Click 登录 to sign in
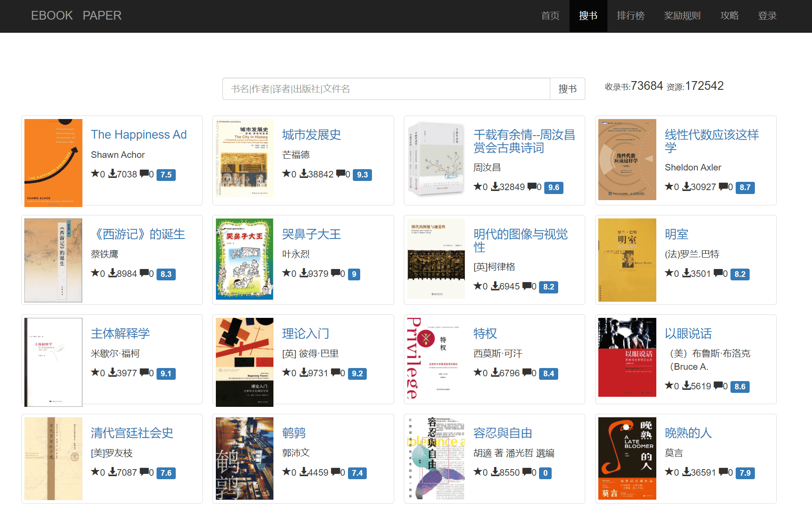This screenshot has width=812, height=518. coord(767,16)
